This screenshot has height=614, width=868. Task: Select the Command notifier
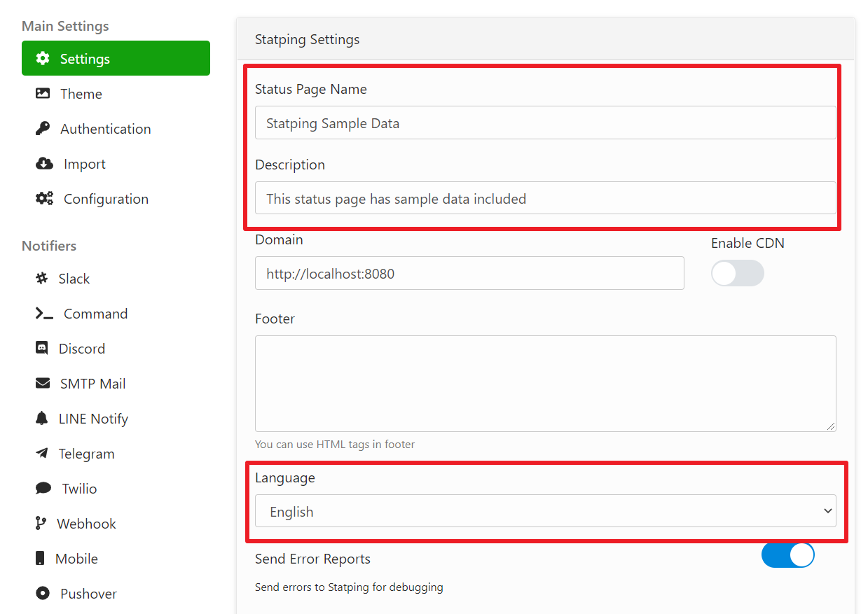116,313
